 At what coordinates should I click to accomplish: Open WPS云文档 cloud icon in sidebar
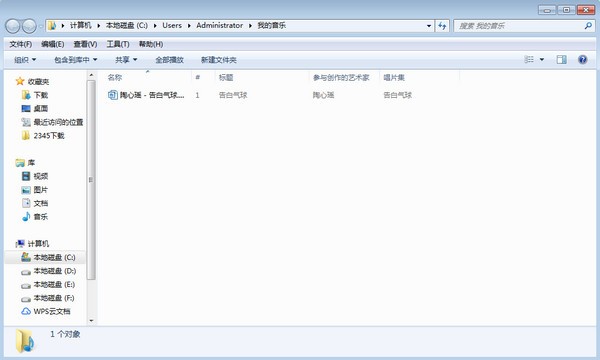[26, 311]
